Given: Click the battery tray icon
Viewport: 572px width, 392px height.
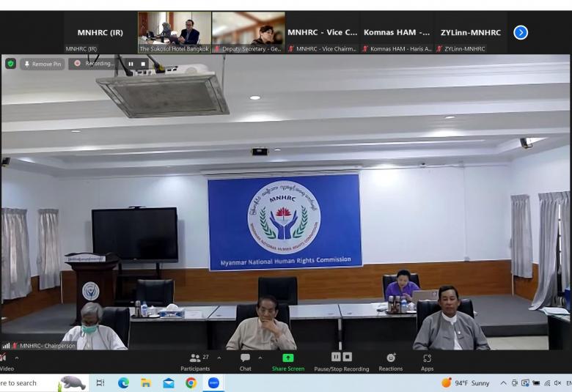Looking at the screenshot, I should click(536, 383).
